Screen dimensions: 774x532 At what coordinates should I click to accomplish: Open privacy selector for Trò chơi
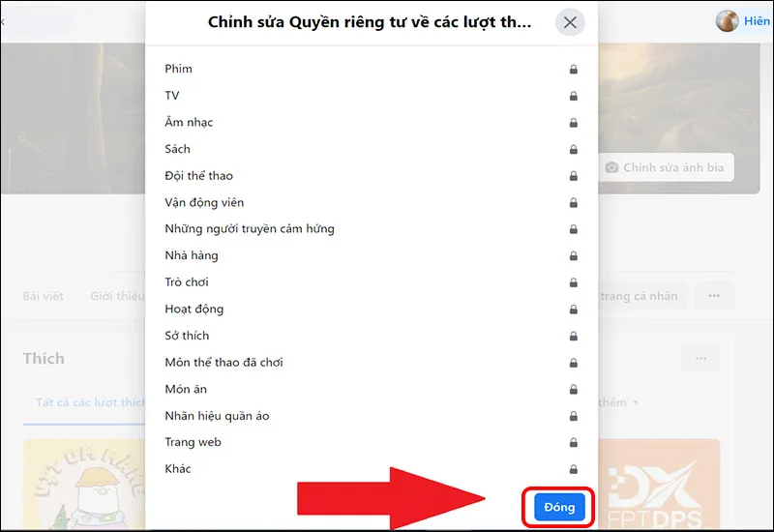point(573,282)
